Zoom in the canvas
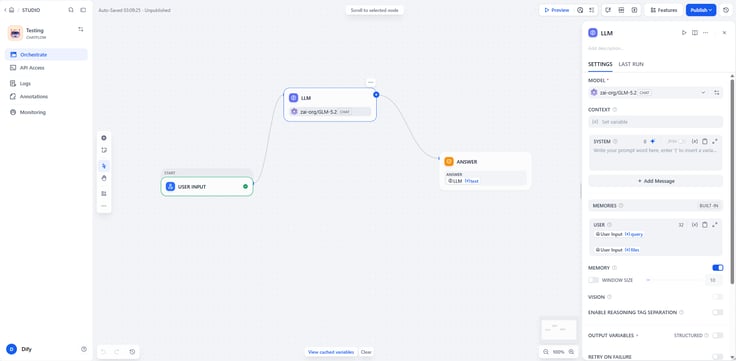736x361 pixels. [571, 352]
